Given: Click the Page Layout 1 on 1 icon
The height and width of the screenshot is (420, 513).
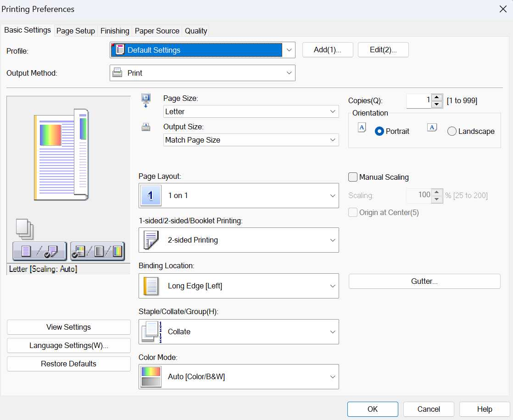Looking at the screenshot, I should pos(150,196).
